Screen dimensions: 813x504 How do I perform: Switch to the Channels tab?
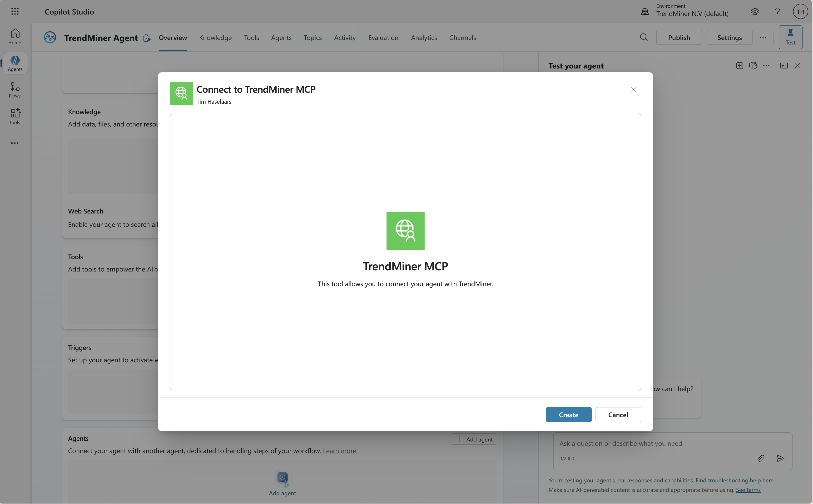click(462, 38)
